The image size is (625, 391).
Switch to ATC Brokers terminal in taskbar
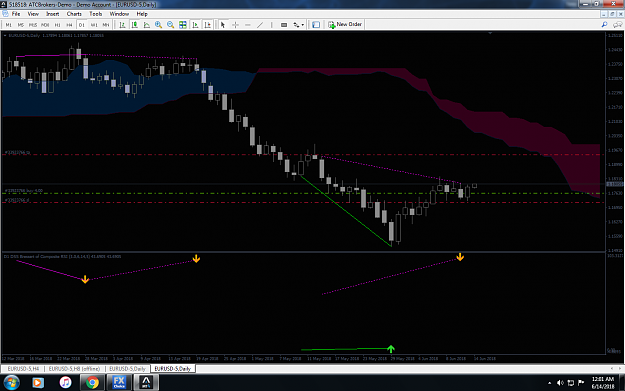point(146,383)
